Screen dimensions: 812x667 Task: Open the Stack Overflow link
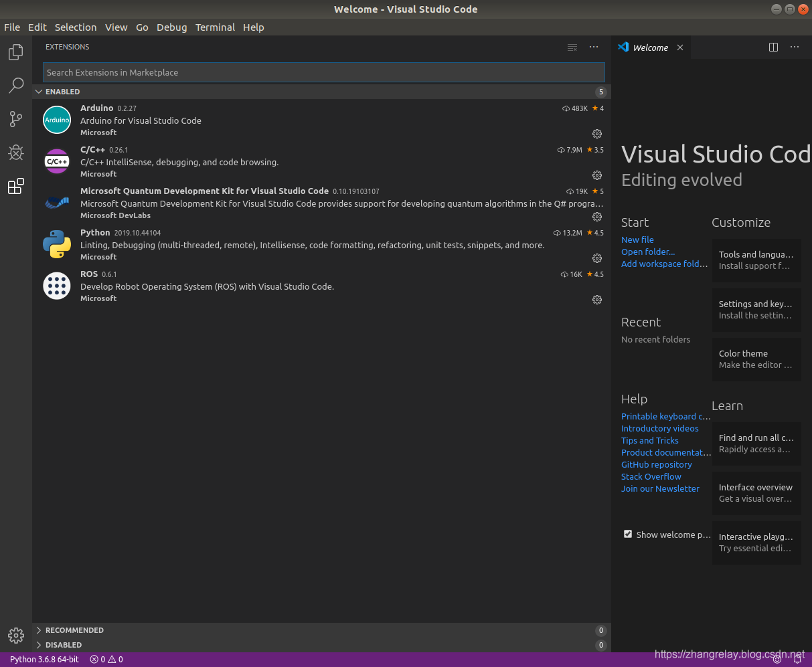(x=651, y=476)
